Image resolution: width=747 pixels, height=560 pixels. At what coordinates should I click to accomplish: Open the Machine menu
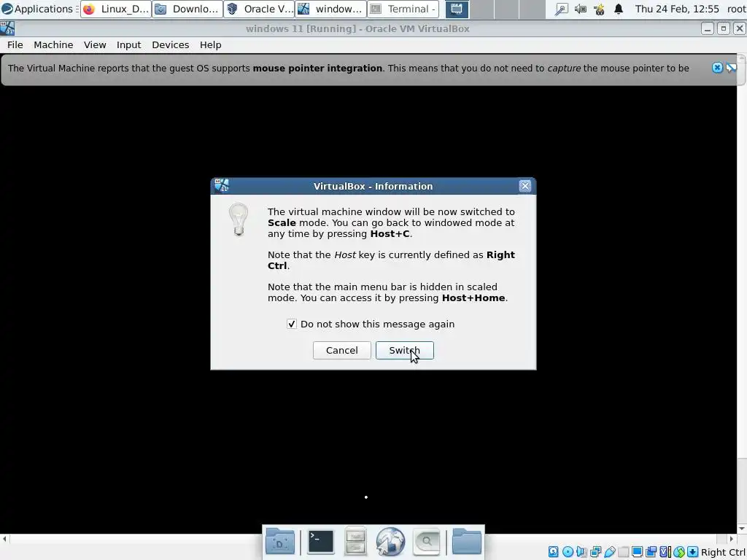53,44
